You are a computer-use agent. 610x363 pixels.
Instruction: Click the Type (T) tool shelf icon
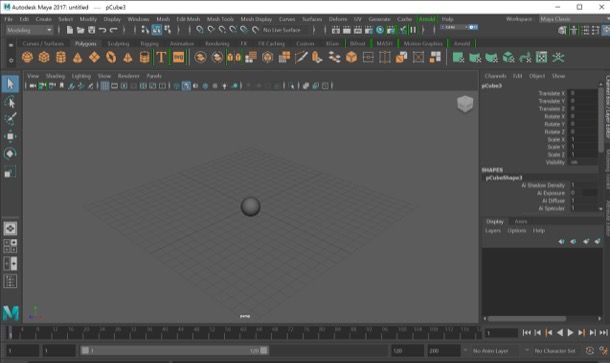pos(161,58)
